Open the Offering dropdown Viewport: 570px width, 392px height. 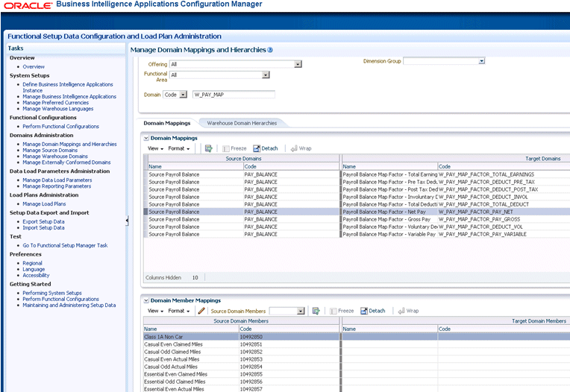click(x=298, y=64)
